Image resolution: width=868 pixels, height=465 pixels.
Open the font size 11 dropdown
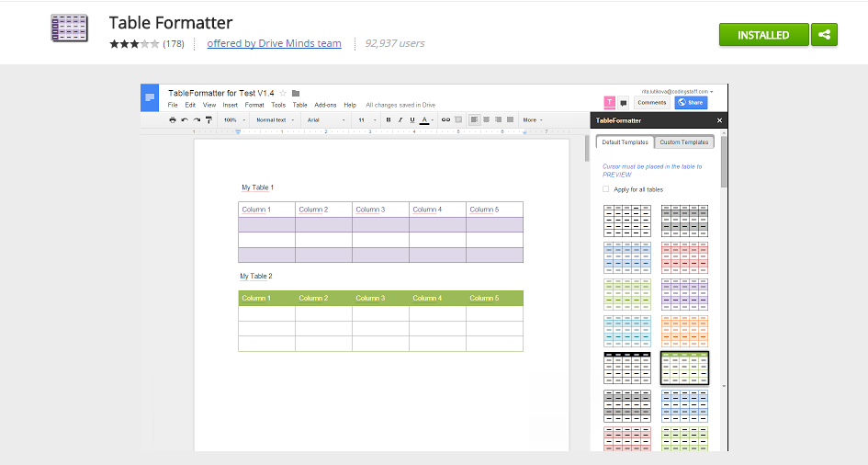[366, 119]
